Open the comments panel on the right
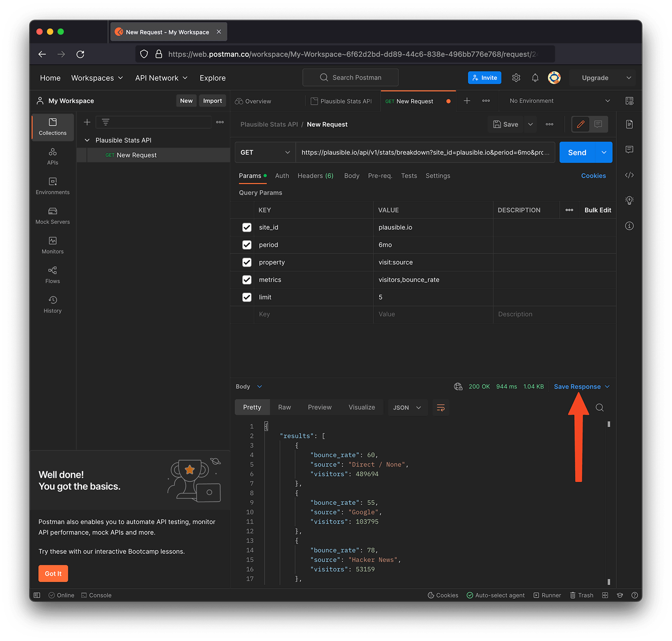The image size is (672, 641). click(x=629, y=150)
